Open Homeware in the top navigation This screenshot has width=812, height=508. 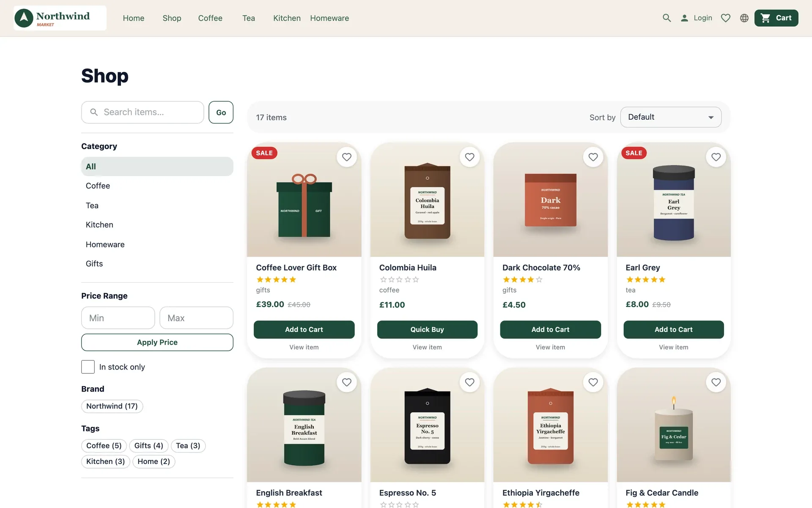[x=329, y=18]
